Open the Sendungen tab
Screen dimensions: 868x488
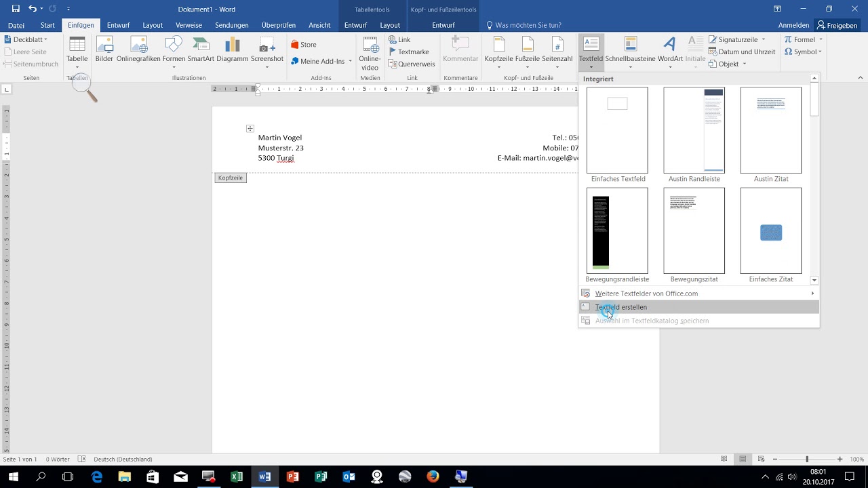pyautogui.click(x=232, y=25)
